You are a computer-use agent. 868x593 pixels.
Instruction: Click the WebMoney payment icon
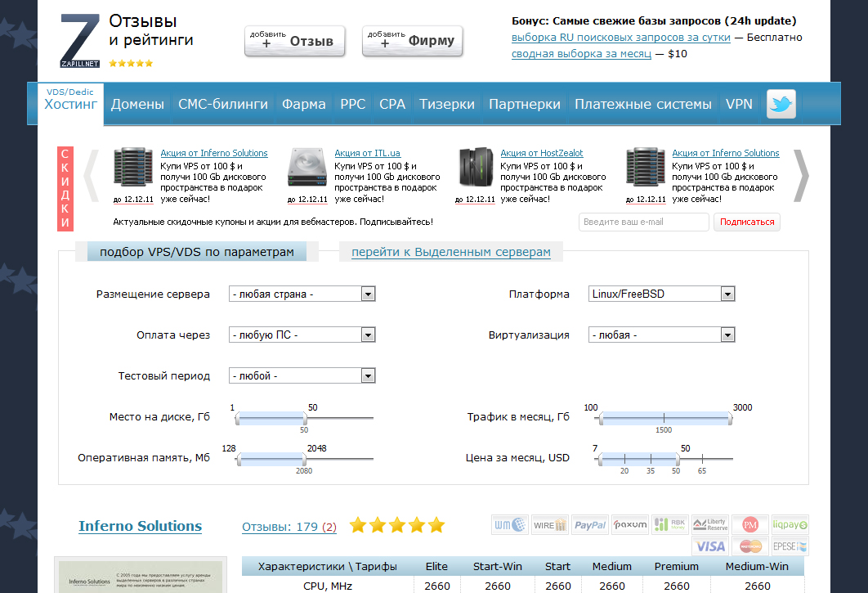[509, 524]
